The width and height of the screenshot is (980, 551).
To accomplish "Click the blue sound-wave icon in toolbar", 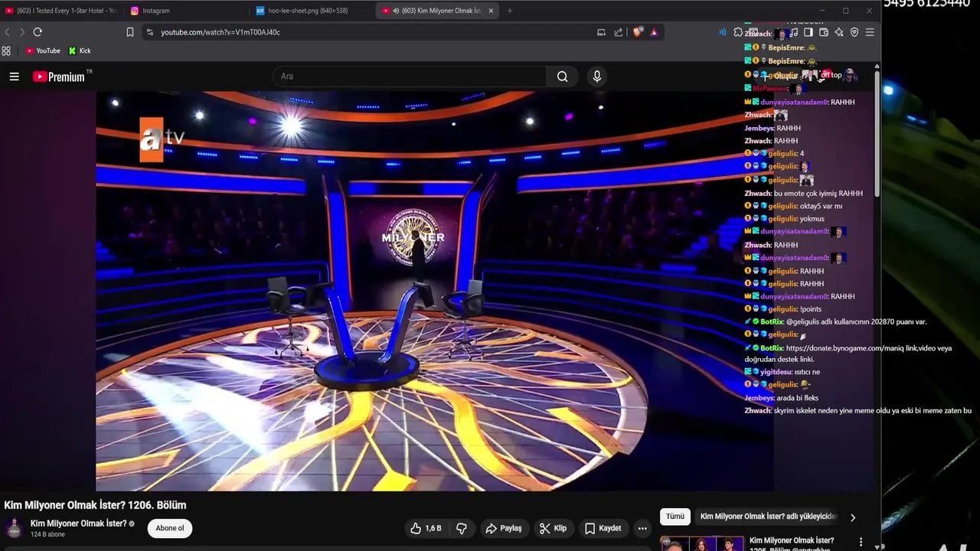I will 722,32.
